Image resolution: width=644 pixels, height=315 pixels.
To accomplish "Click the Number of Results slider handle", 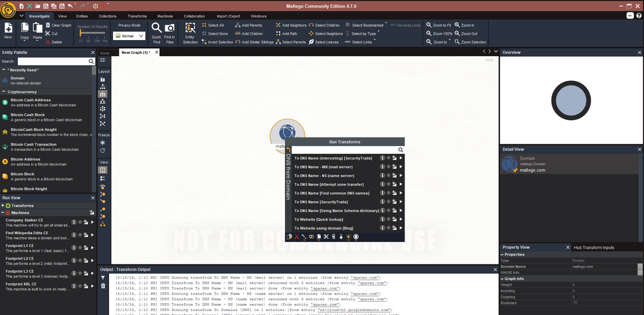I will click(x=80, y=33).
